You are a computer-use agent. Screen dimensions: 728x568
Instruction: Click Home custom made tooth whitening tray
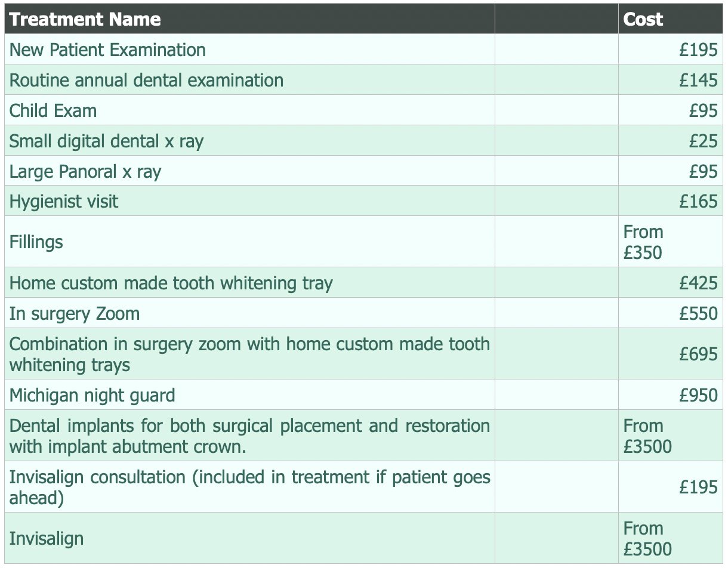click(171, 283)
